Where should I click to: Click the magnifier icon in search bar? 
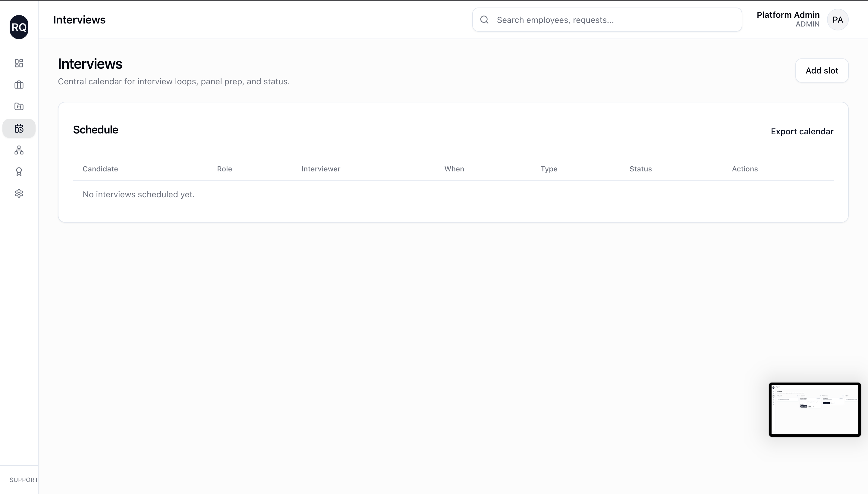[484, 20]
